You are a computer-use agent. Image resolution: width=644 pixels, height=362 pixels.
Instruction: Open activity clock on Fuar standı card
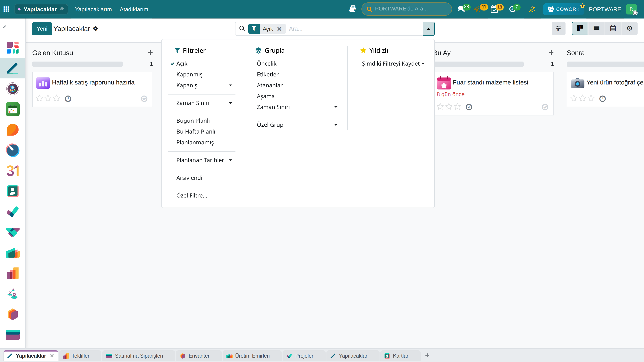point(469,107)
